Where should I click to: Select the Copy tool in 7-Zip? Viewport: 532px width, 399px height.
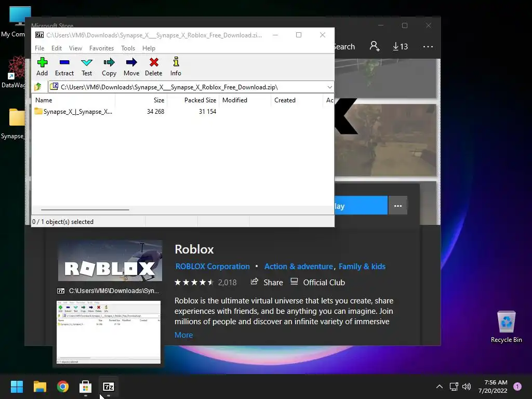coord(109,66)
